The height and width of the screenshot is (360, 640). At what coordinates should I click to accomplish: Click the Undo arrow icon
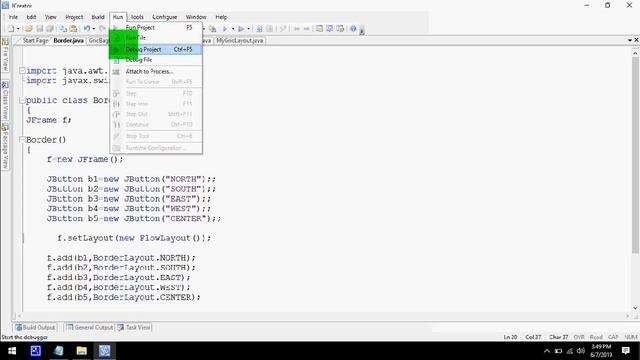[x=87, y=29]
